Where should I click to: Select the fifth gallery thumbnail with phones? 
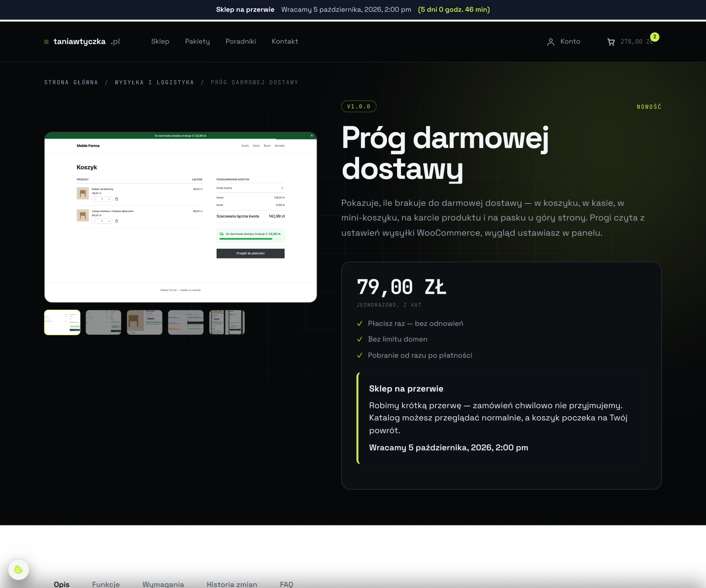click(227, 322)
